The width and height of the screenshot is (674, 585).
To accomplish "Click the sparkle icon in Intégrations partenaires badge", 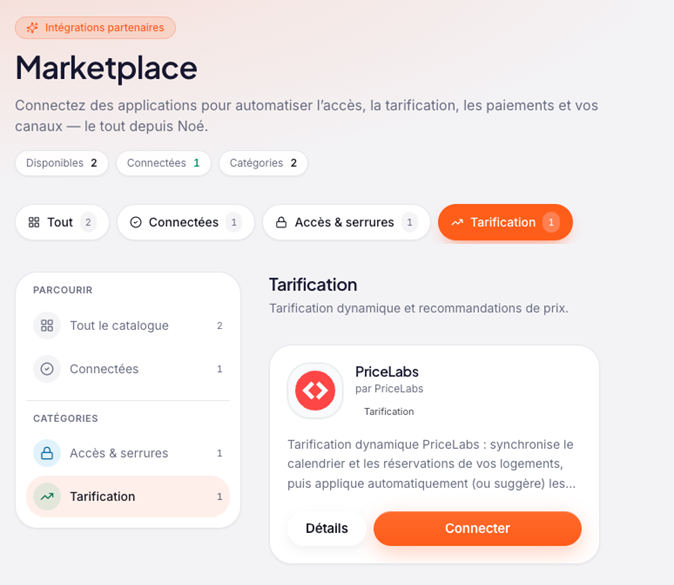I will tap(32, 28).
